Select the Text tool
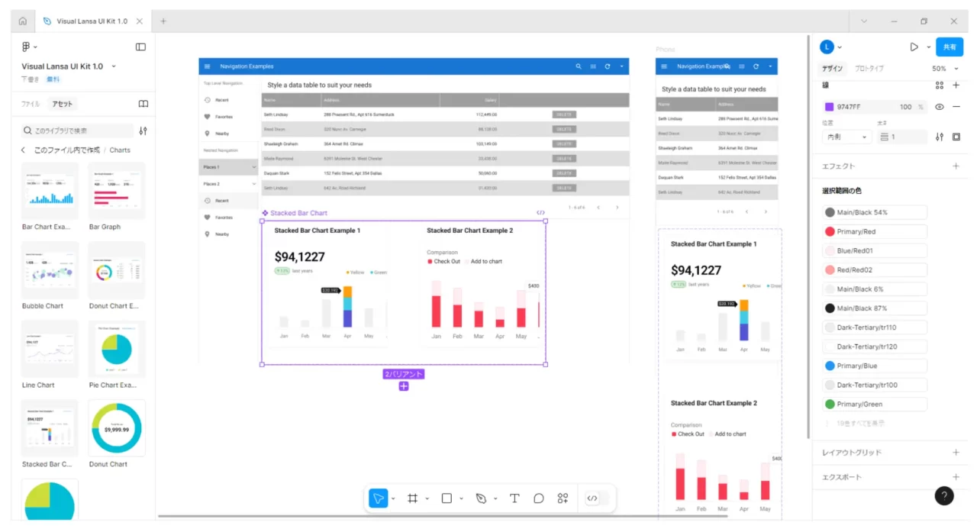The width and height of the screenshot is (980, 532). click(x=514, y=498)
